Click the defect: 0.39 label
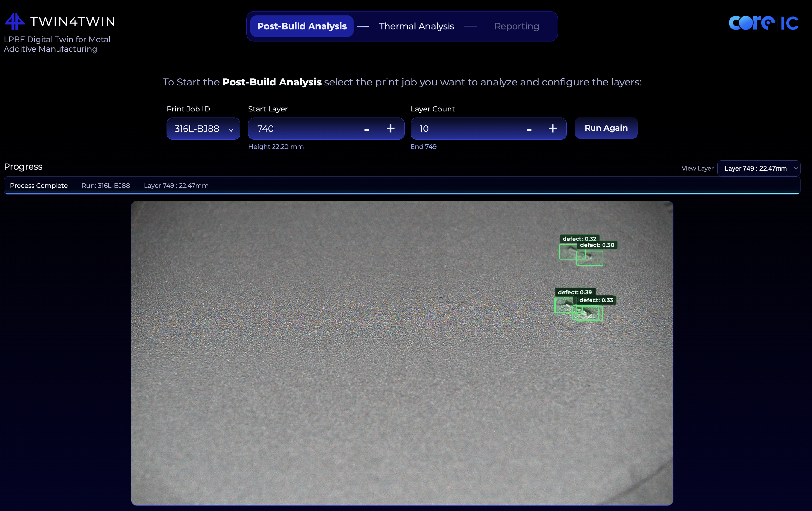 point(575,292)
